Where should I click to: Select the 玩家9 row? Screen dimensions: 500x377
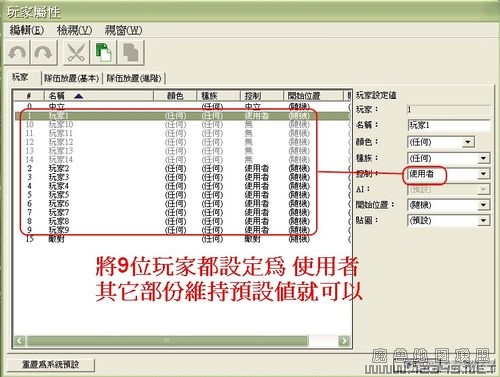[182, 230]
